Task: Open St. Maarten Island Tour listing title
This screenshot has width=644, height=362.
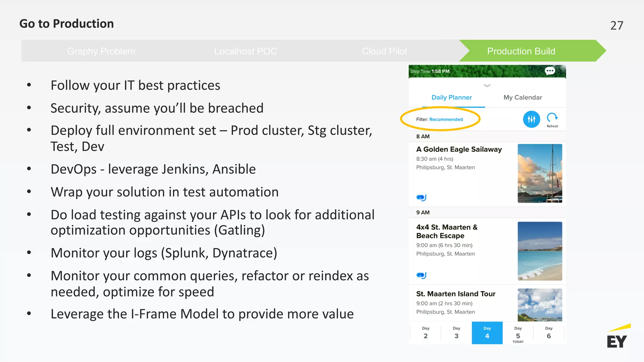Action: coord(456,294)
